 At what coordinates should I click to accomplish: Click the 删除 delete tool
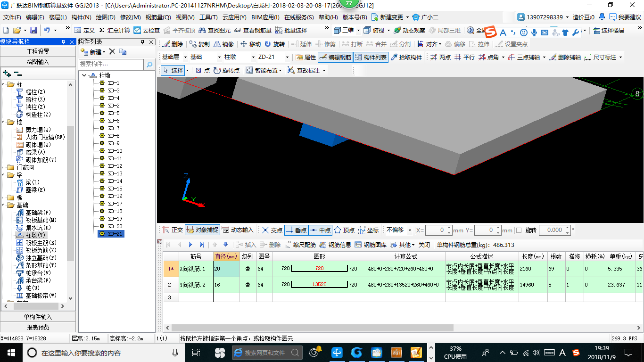coord(173,44)
